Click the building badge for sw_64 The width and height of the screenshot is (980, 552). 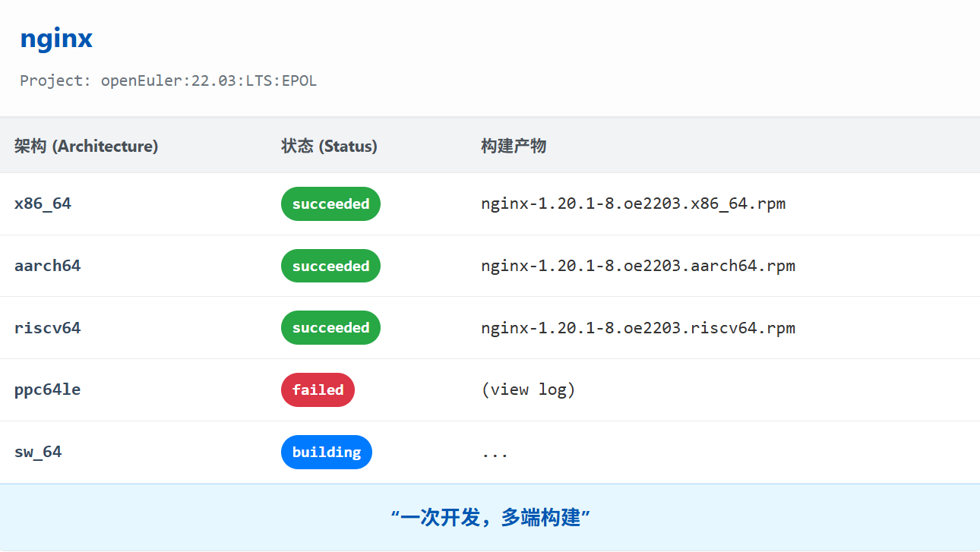pyautogui.click(x=327, y=452)
